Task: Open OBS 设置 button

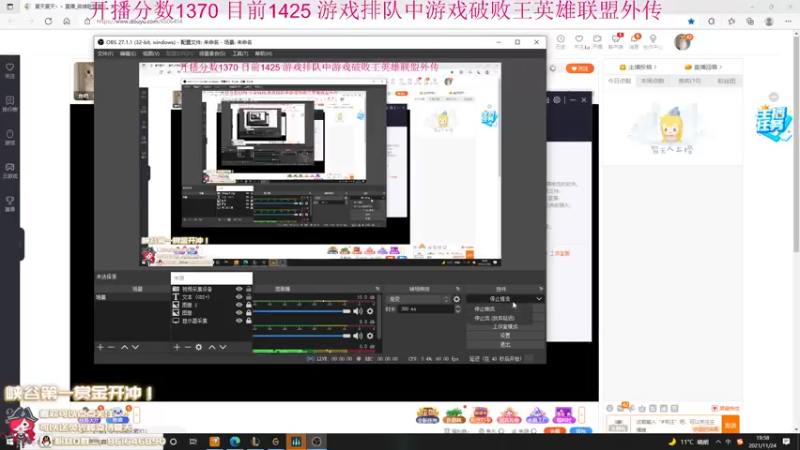Action: 505,335
